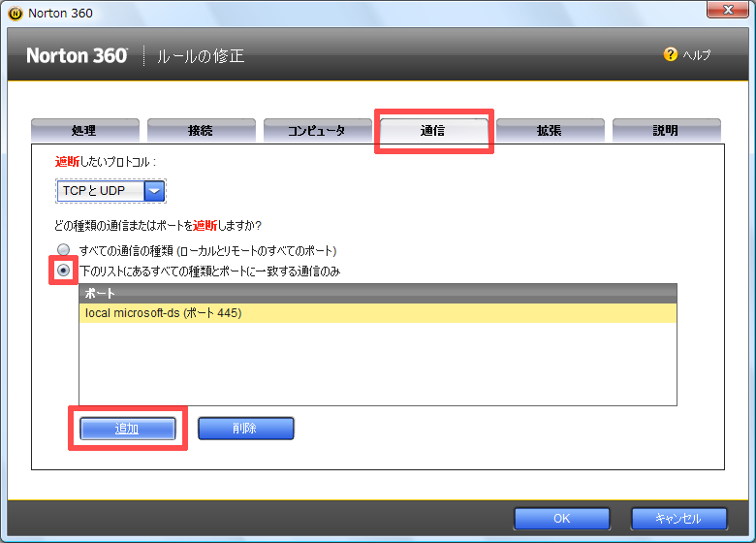
Task: Click the ポート column header
Action: (377, 293)
